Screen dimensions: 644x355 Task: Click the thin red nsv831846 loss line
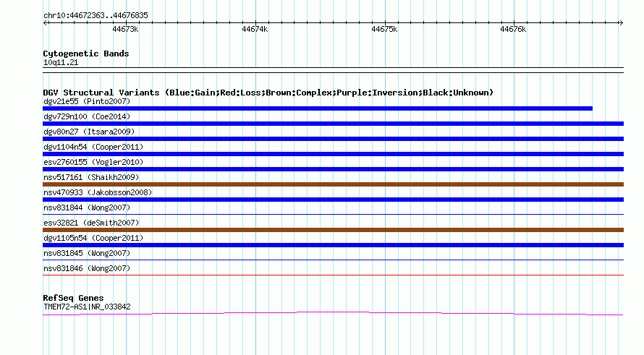(x=333, y=275)
